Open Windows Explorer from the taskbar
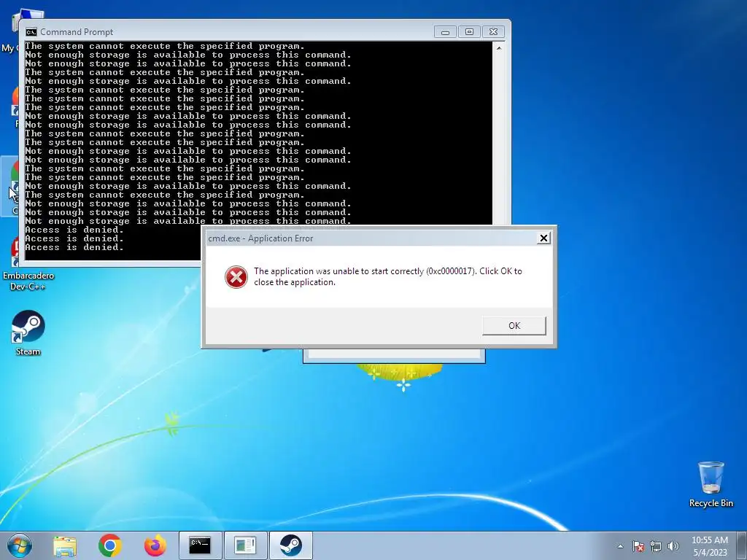This screenshot has width=747, height=560. tap(65, 545)
